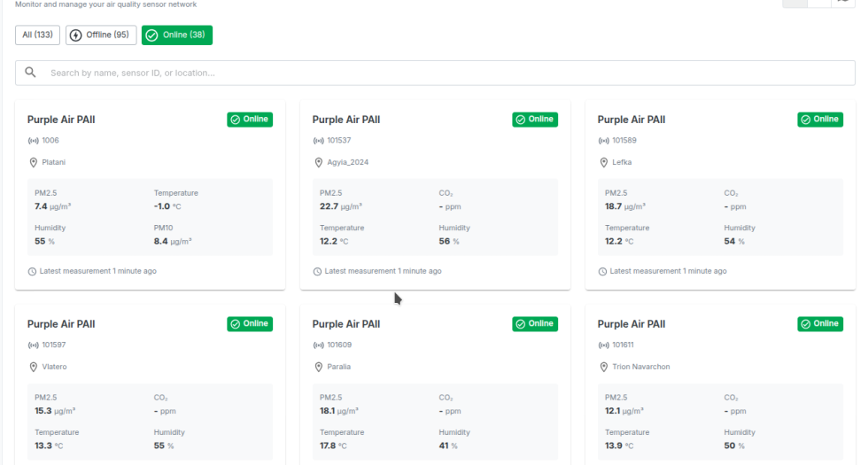Click the lightning icon in Offline filter
This screenshot has width=868, height=465.
coord(75,35)
